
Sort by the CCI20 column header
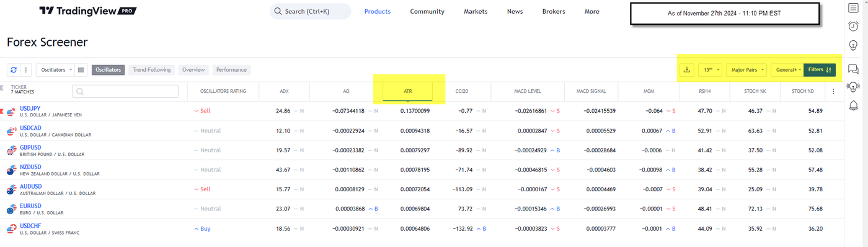pyautogui.click(x=461, y=92)
